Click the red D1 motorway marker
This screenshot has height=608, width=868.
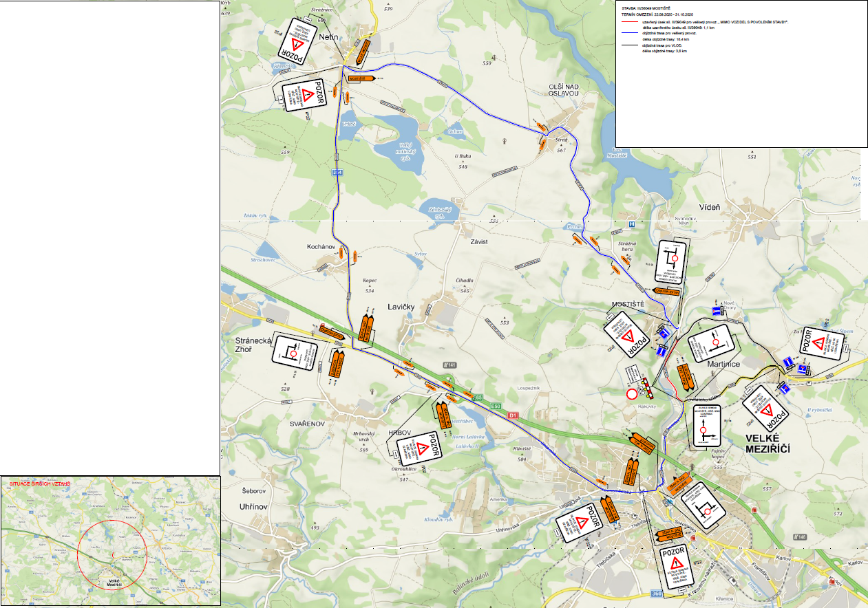coord(512,416)
